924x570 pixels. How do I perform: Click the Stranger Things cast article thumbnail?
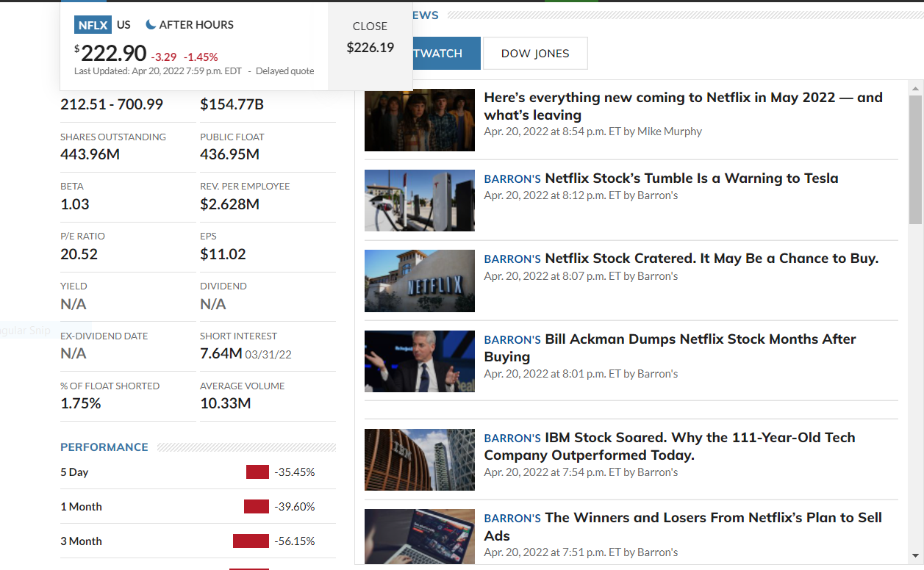420,120
